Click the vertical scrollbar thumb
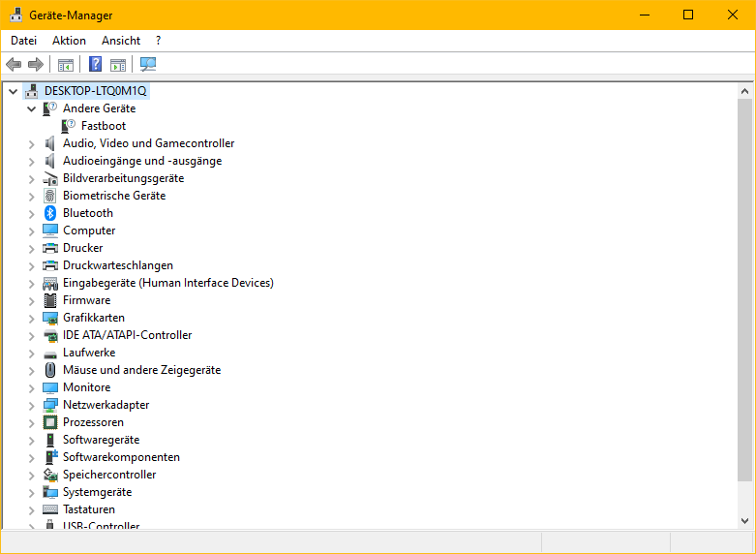This screenshot has height=554, width=756. 745,290
